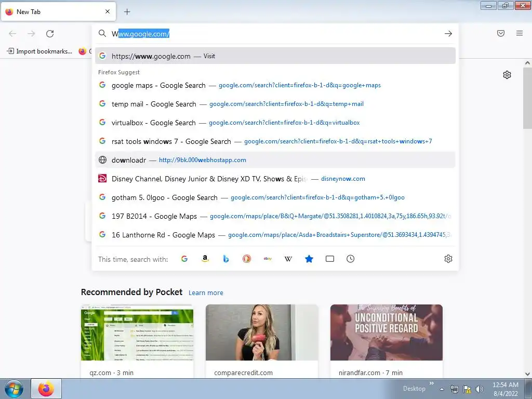Click scrollbar down arrow on page

(x=527, y=374)
